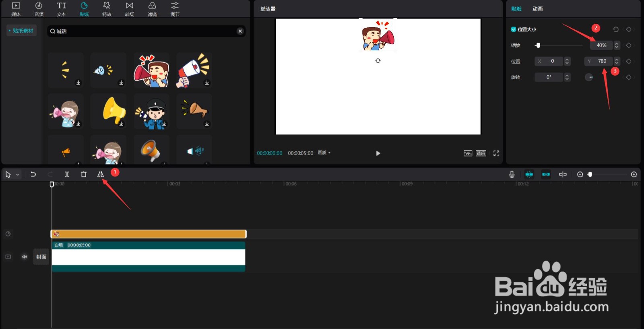Split the clip at playhead
644x329 pixels.
67,174
